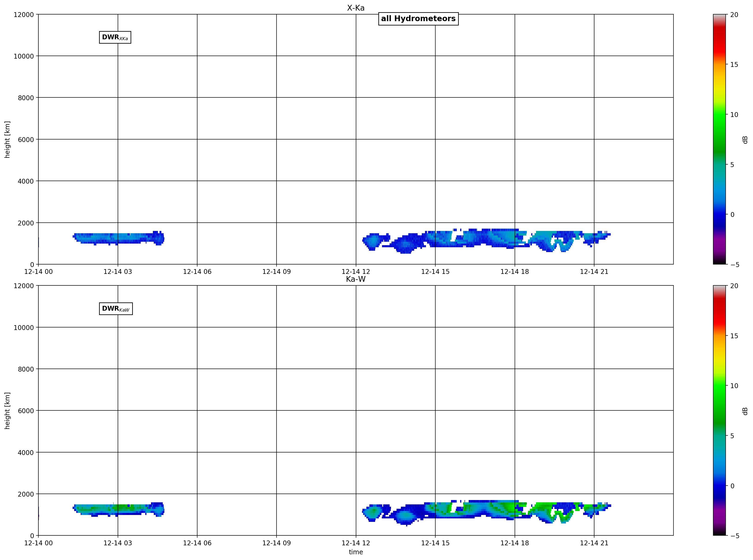Click x-tick "12-14 06" under Ka-W panel

click(x=197, y=543)
